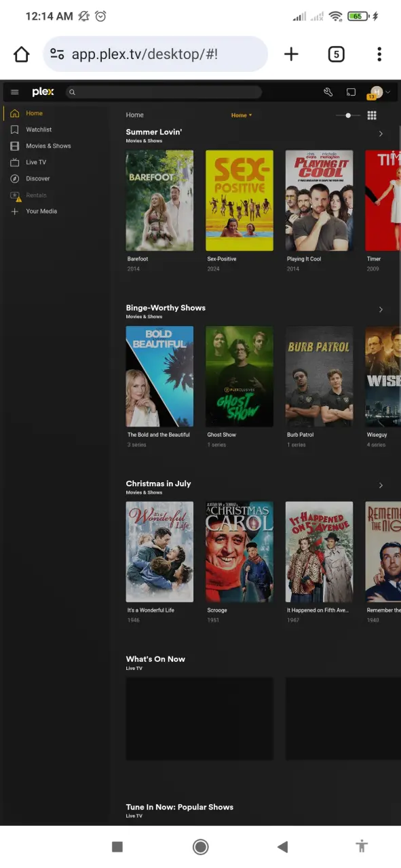
Task: Click the search magnifier icon
Action: pyautogui.click(x=72, y=92)
